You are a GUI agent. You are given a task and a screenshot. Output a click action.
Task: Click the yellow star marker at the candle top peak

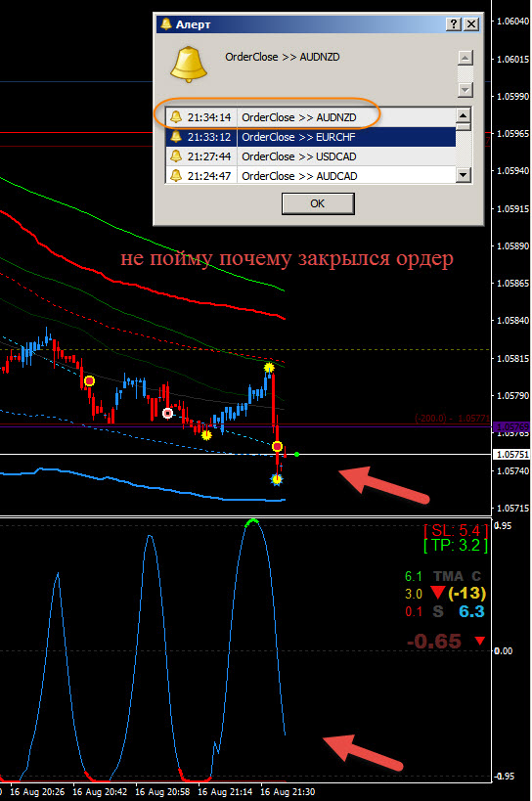click(269, 368)
